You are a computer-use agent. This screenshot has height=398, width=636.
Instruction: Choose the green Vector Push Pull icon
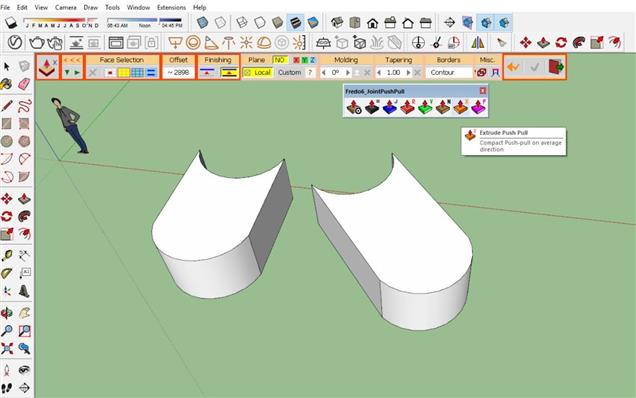click(425, 107)
